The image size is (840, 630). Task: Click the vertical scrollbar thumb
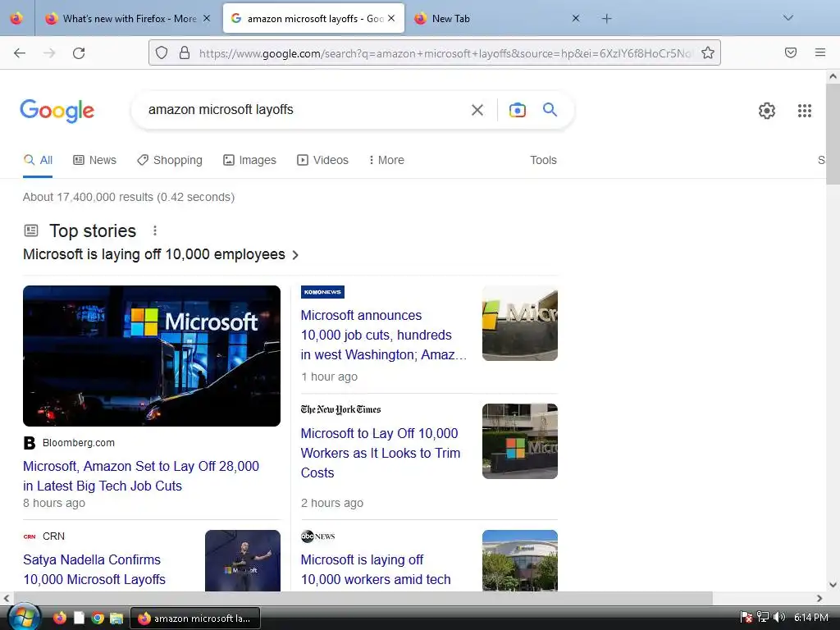click(833, 134)
